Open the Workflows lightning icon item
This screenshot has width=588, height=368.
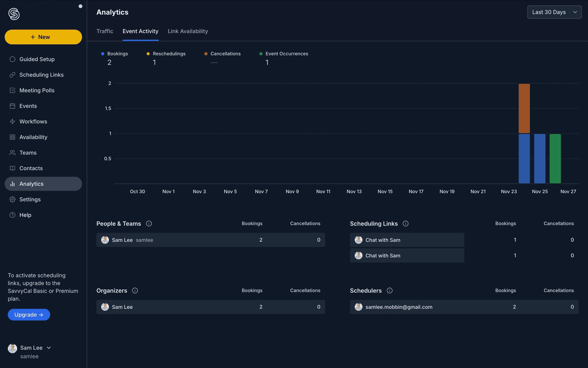coord(33,121)
